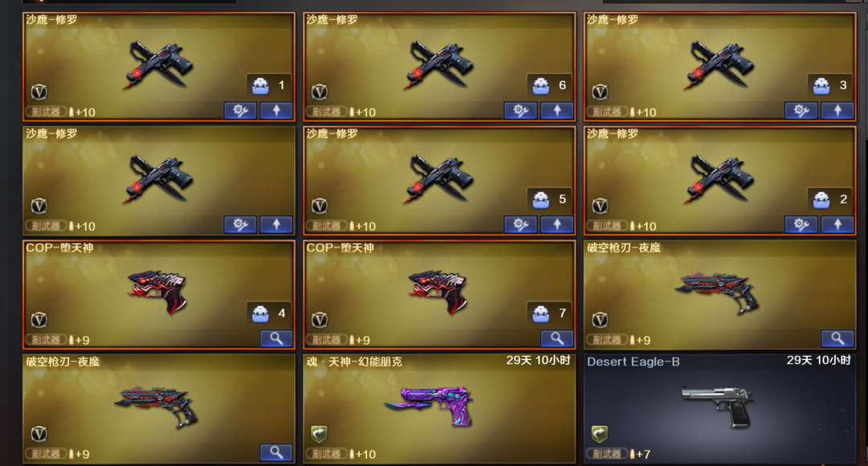The image size is (868, 466).
Task: Click the bag 1 backpack icon
Action: click(260, 86)
